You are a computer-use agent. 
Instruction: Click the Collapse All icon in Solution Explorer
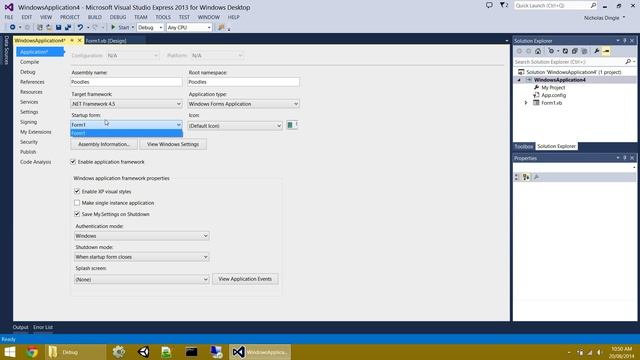pos(574,51)
